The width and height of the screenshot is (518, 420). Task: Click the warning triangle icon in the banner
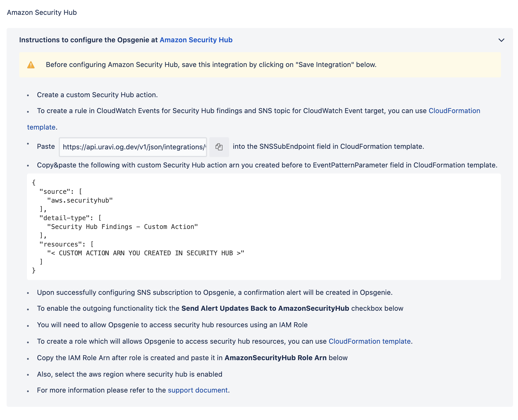point(31,65)
